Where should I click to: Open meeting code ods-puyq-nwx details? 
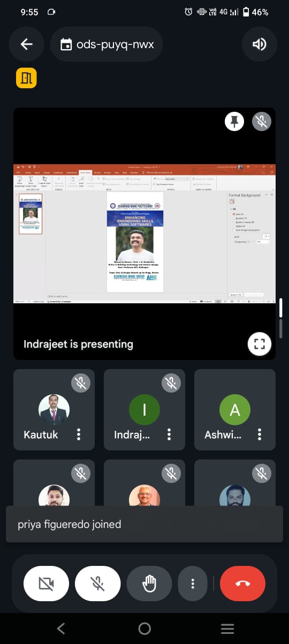(x=107, y=44)
